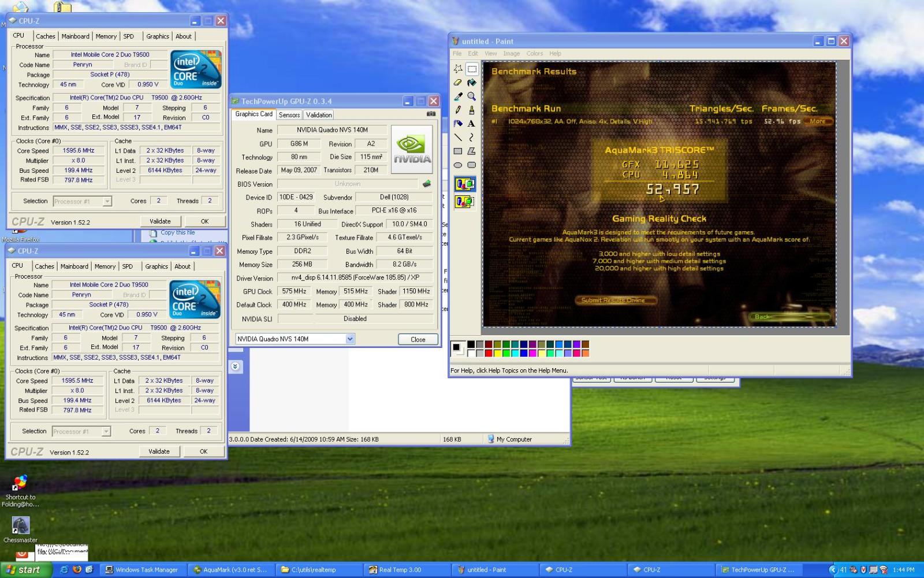Viewport: 924px width, 578px height.
Task: Click Validate in the lower CPU-Z window
Action: pyautogui.click(x=159, y=451)
